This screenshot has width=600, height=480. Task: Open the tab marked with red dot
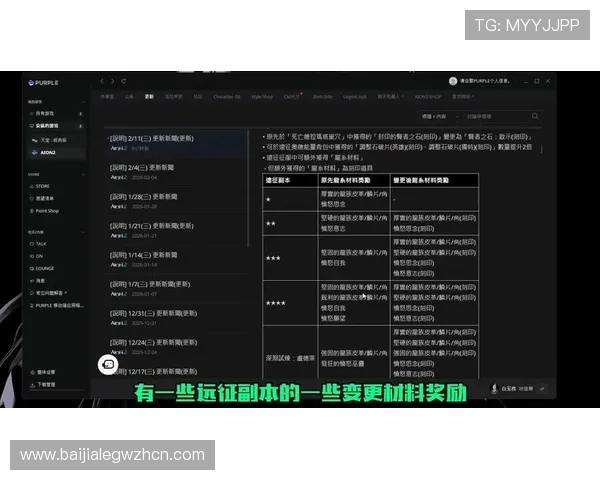(292, 96)
